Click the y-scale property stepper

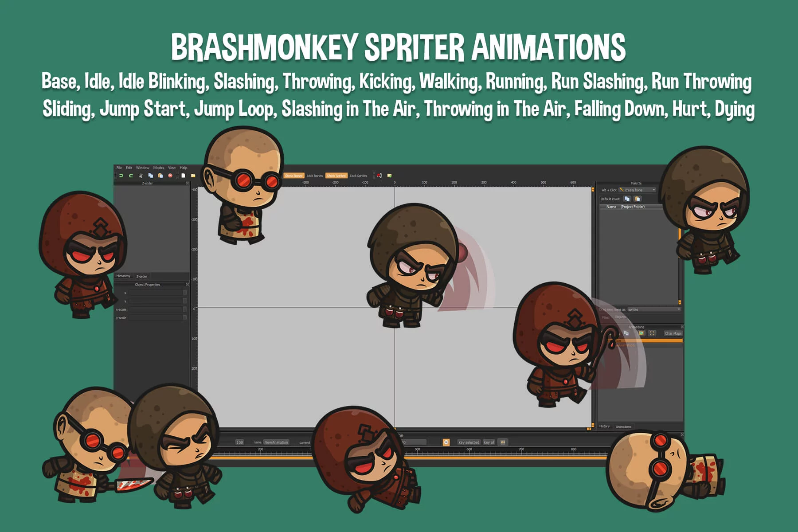pos(185,318)
